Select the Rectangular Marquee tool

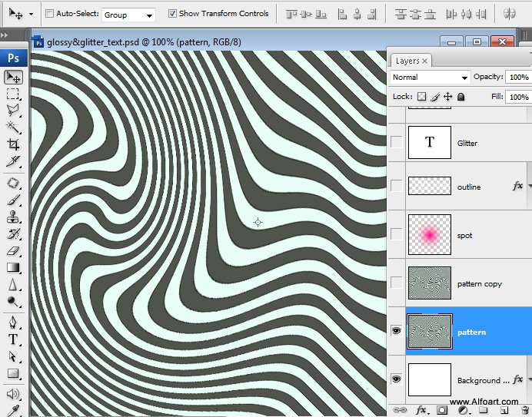pyautogui.click(x=13, y=94)
